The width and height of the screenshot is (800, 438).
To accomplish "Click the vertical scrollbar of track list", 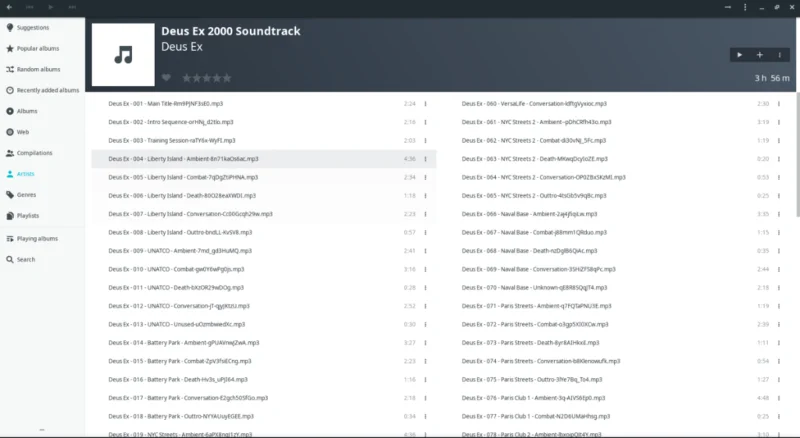I will click(x=797, y=155).
